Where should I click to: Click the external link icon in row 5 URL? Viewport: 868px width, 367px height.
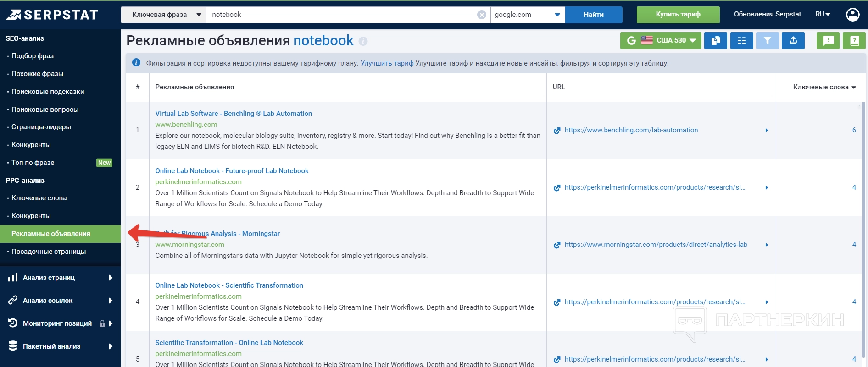point(557,360)
